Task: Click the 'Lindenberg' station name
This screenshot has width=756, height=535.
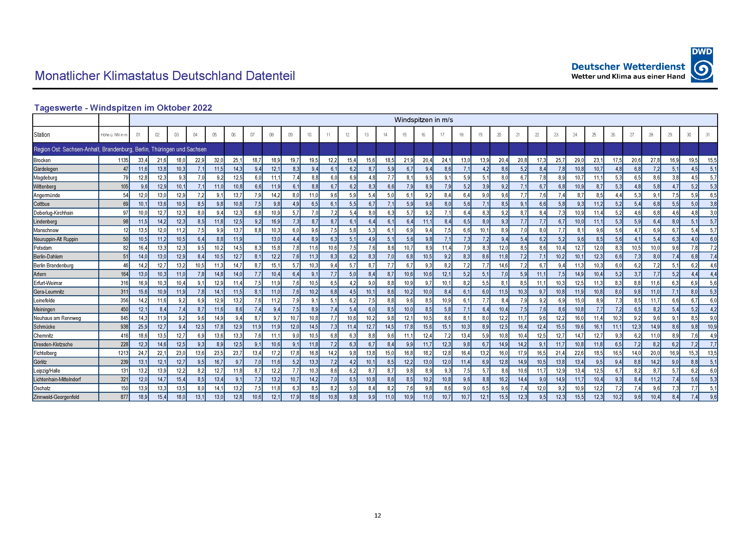Action: pyautogui.click(x=45, y=222)
